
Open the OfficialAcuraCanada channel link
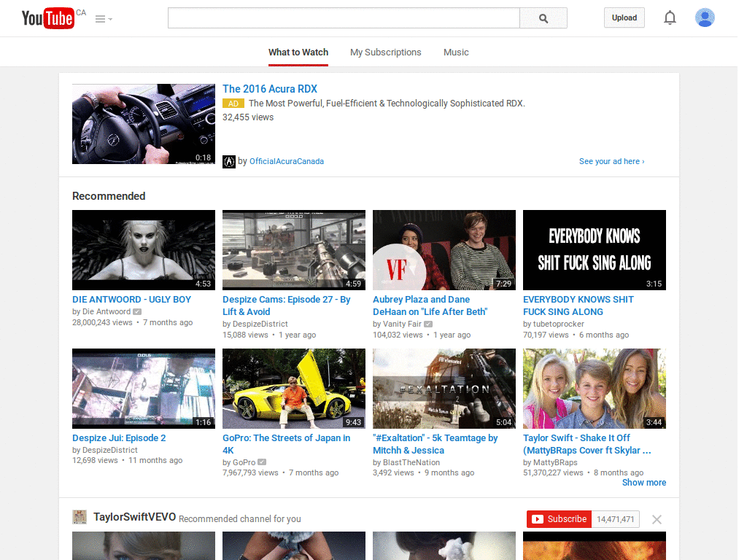(287, 161)
